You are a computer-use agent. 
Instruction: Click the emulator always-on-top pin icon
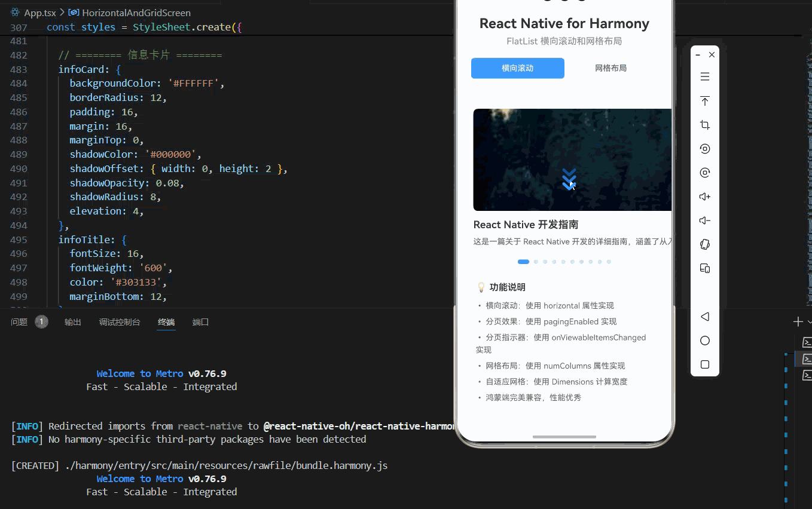coord(705,101)
